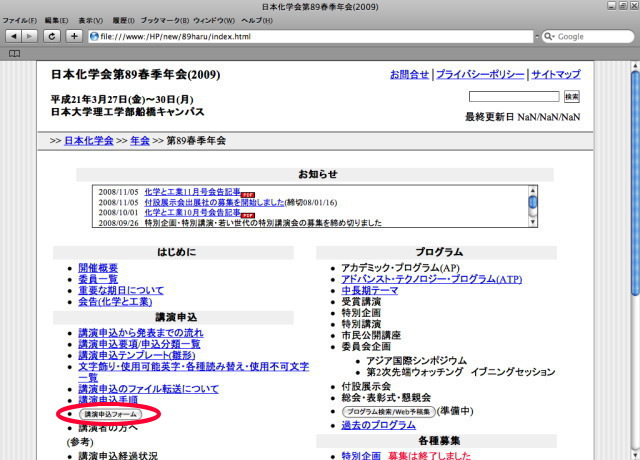
Task: Open the お問合せ link
Action: [x=409, y=75]
